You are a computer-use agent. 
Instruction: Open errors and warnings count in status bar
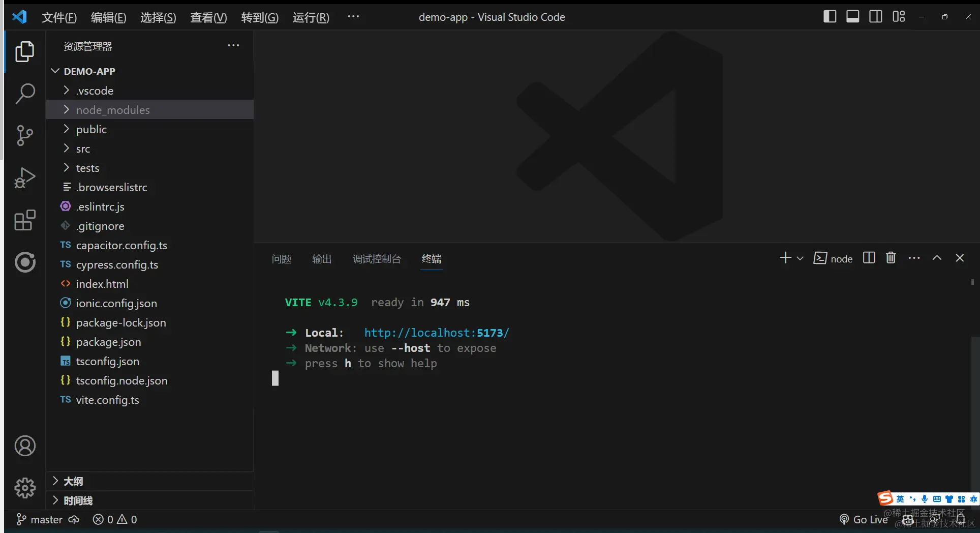[x=115, y=519]
